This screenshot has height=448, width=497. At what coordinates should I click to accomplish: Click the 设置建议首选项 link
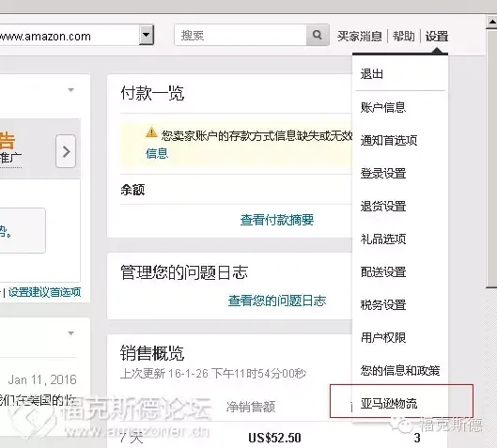pos(45,292)
